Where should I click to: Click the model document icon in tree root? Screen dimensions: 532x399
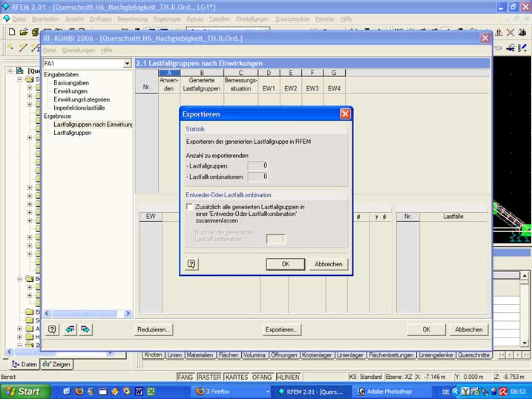(x=20, y=70)
